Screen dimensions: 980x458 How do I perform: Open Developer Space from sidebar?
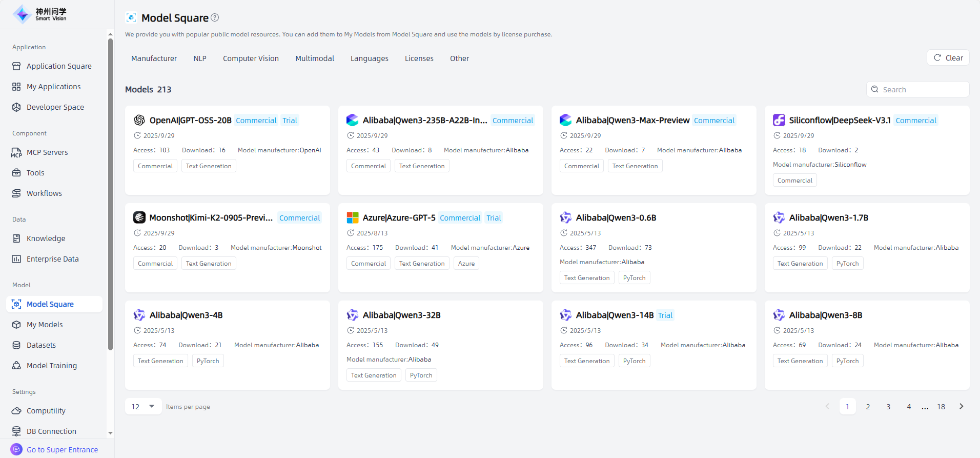coord(55,107)
